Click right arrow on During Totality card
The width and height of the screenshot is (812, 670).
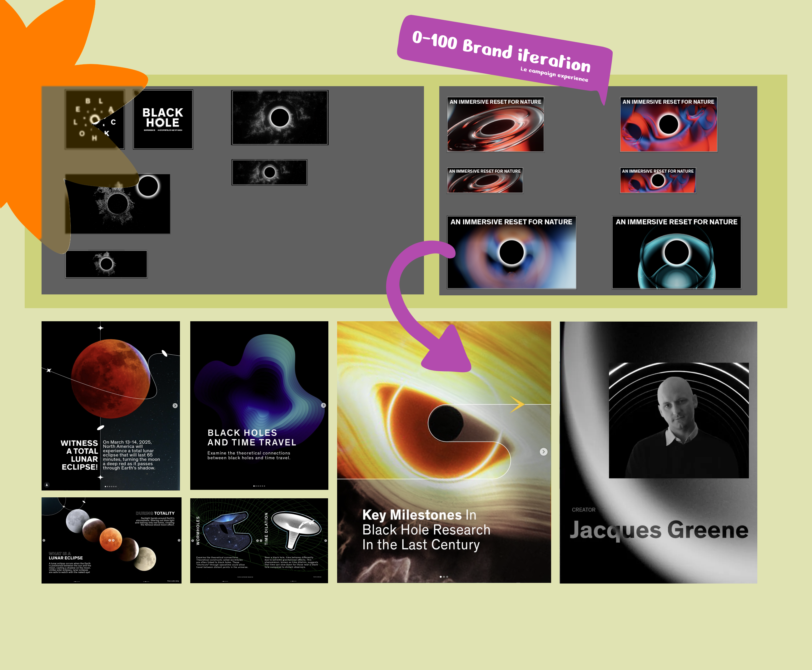[x=179, y=540]
